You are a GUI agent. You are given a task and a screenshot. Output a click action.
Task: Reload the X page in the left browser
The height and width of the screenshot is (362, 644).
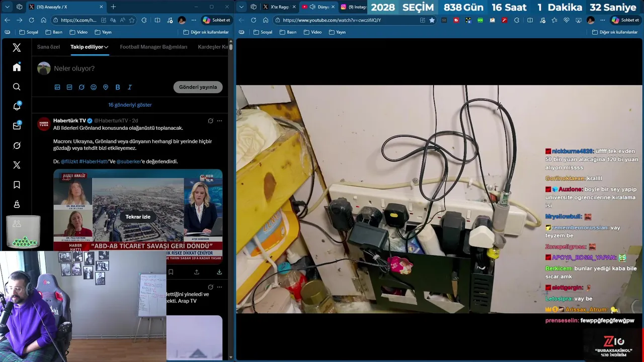31,20
